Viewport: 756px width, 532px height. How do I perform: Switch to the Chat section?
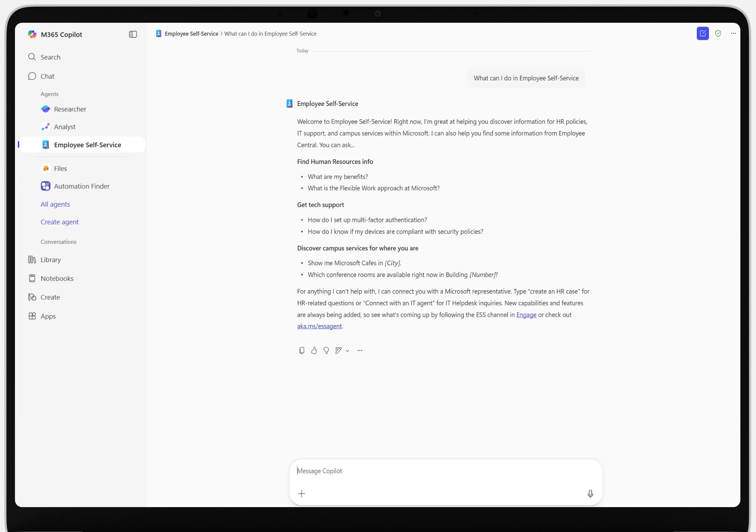(47, 76)
